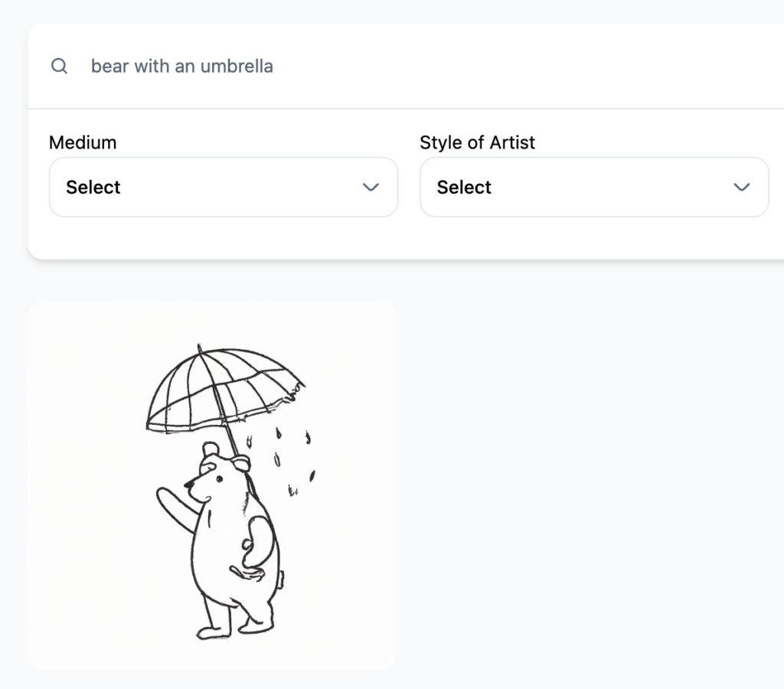
Task: Click "Select" text inside Style of Artist box
Action: tap(464, 188)
